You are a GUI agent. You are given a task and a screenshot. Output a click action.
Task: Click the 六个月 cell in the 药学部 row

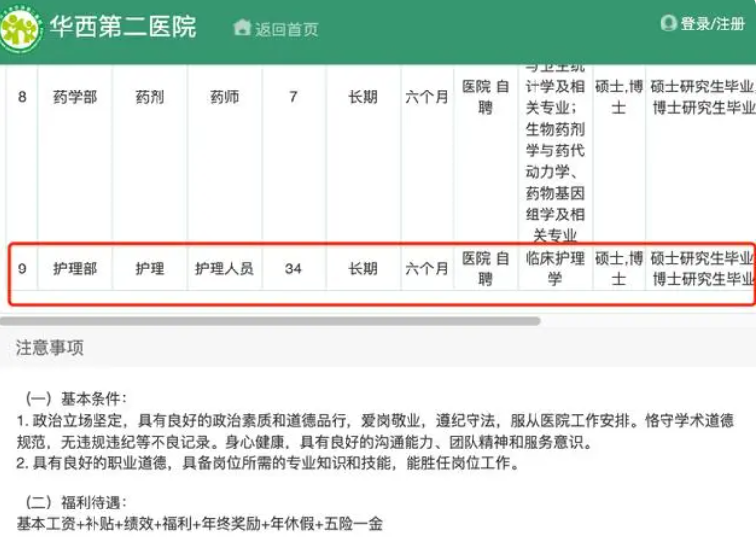426,97
